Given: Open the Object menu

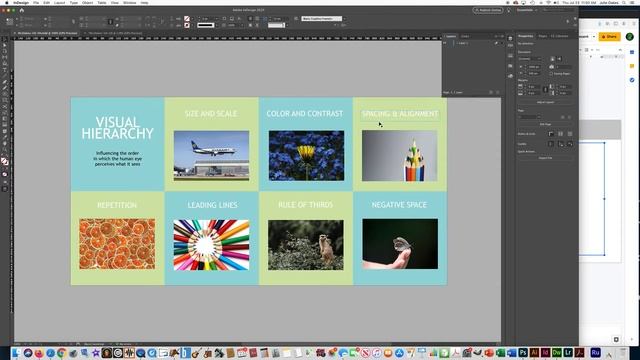Looking at the screenshot, I should 87,3.
